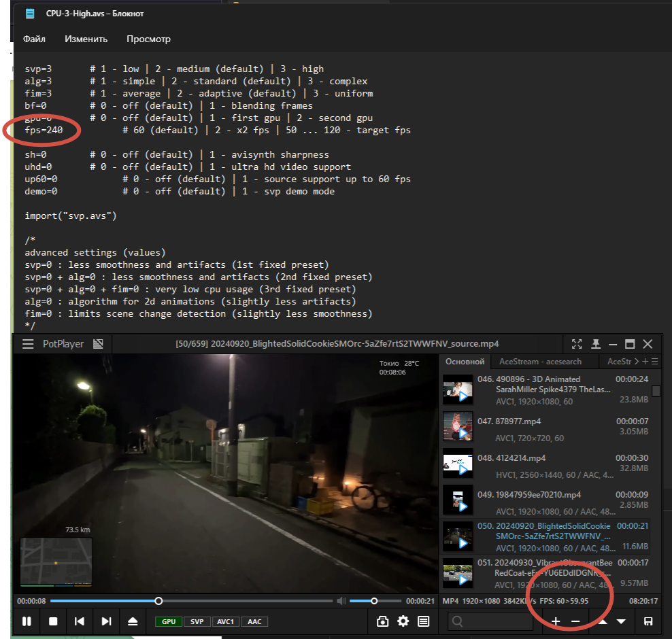This screenshot has width=672, height=639.
Task: Toggle the GPU indicator button
Action: click(x=169, y=621)
